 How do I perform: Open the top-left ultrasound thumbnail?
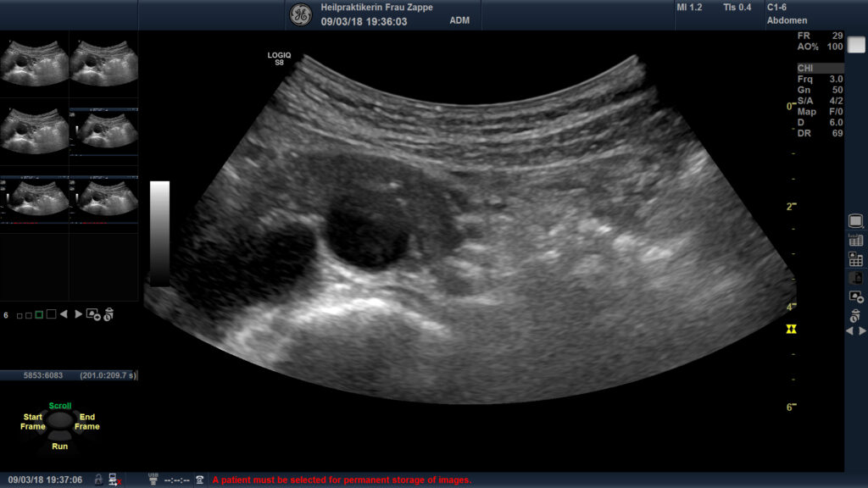(35, 64)
